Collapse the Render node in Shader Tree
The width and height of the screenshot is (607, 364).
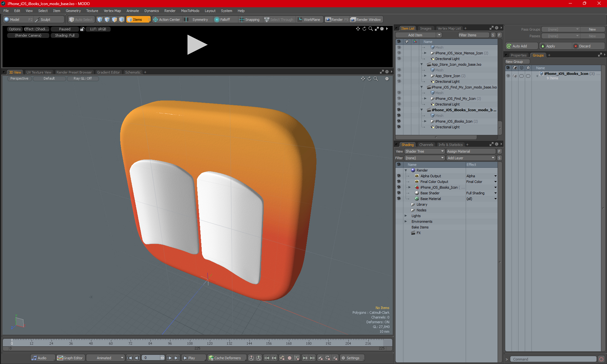coord(406,170)
